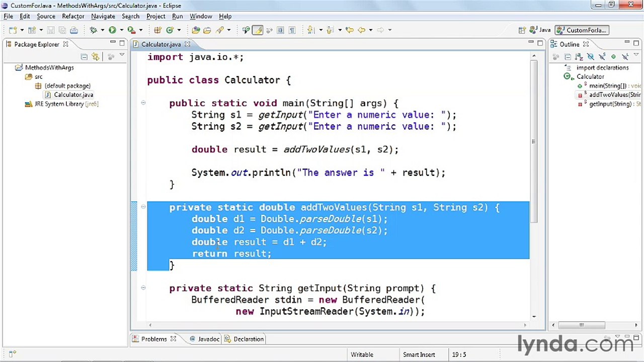The image size is (644, 362).
Task: Open the Refactor menu
Action: (x=73, y=16)
